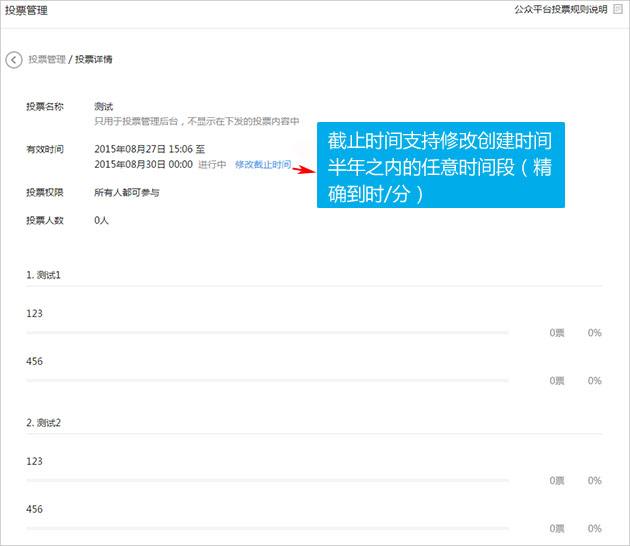The image size is (630, 546).
Task: Click the 修改截止时间 link
Action: point(262,164)
